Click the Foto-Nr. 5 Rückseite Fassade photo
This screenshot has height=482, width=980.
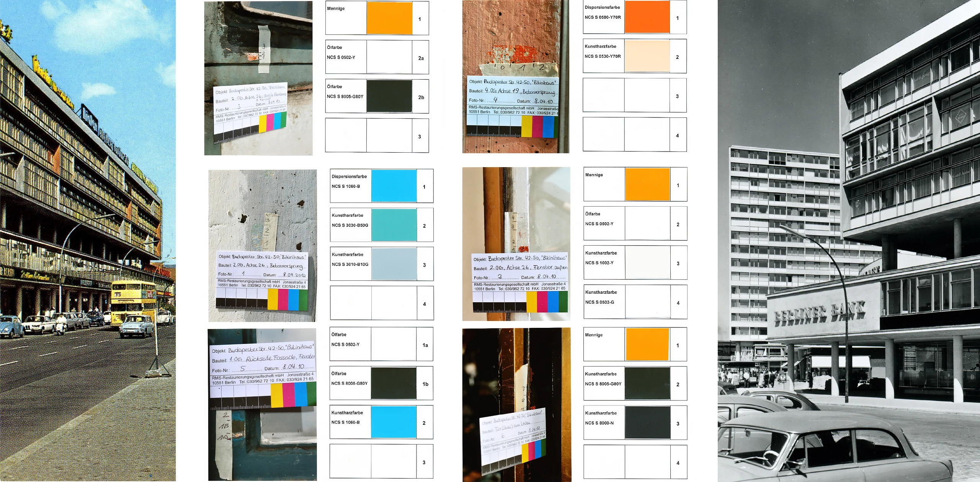point(262,404)
